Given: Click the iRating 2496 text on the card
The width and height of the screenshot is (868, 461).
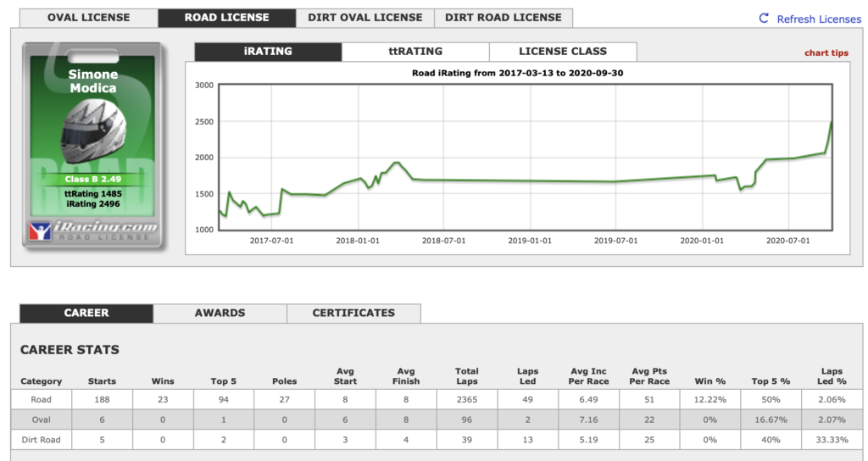Looking at the screenshot, I should (93, 203).
